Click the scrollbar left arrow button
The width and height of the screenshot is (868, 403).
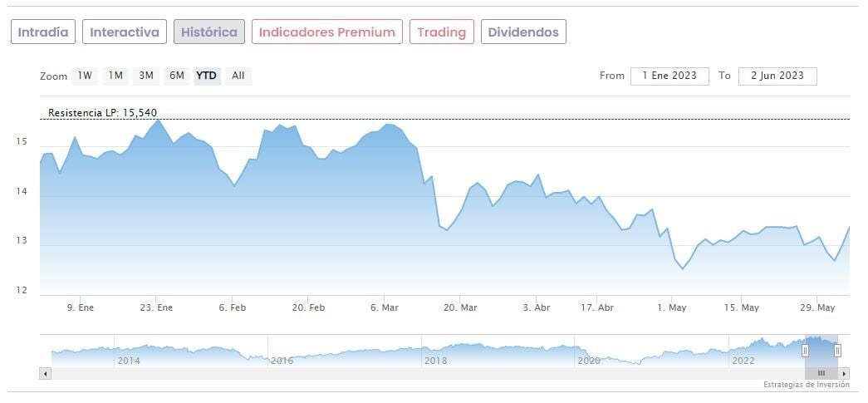(x=45, y=374)
